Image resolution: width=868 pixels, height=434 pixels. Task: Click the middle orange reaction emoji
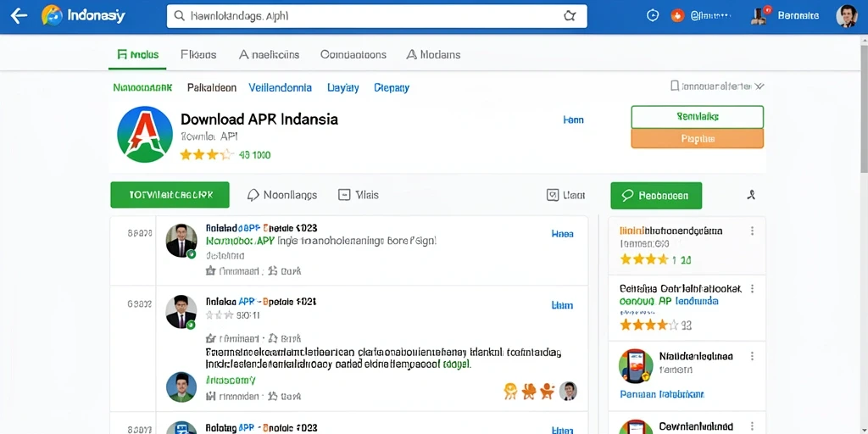529,391
